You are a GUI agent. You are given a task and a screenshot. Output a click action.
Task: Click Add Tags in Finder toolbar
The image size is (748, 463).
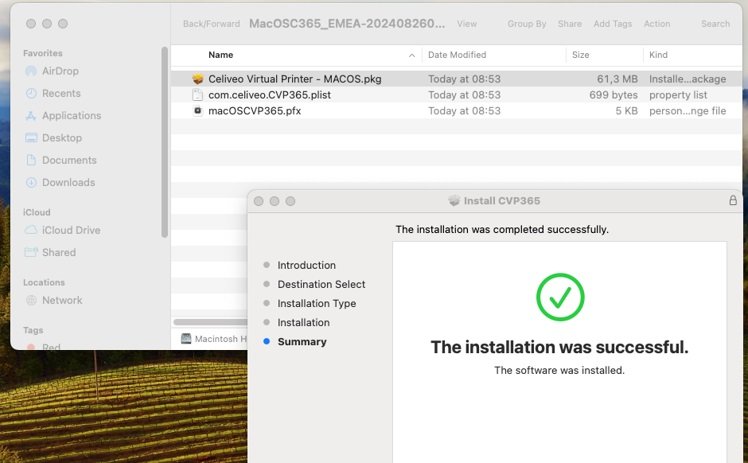(613, 24)
